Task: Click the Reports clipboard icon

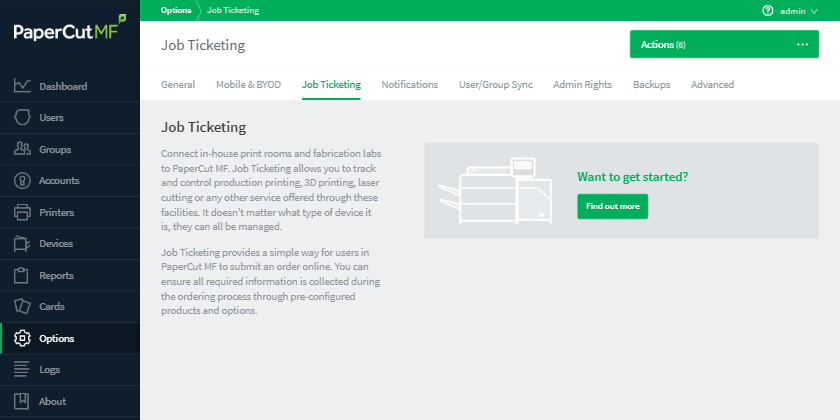Action: click(x=22, y=275)
